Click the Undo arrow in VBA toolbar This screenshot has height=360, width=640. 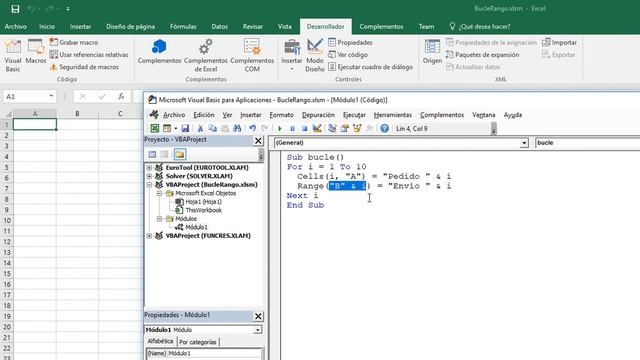[x=252, y=129]
